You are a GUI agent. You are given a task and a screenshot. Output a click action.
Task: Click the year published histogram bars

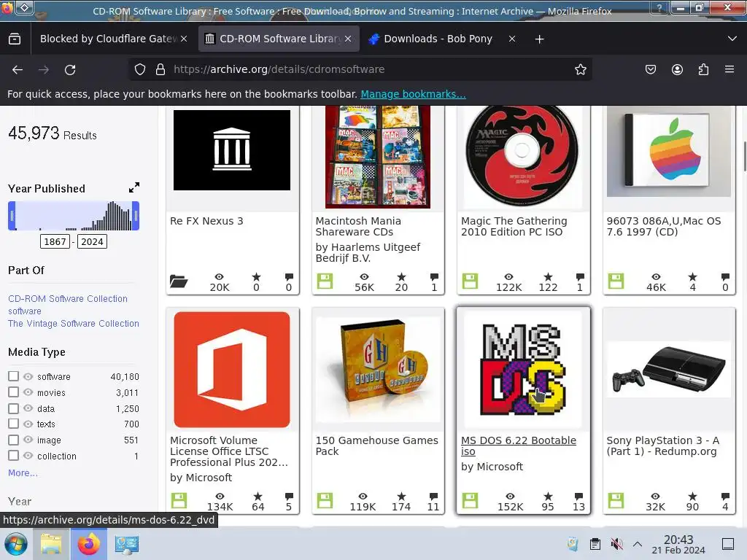point(74,216)
